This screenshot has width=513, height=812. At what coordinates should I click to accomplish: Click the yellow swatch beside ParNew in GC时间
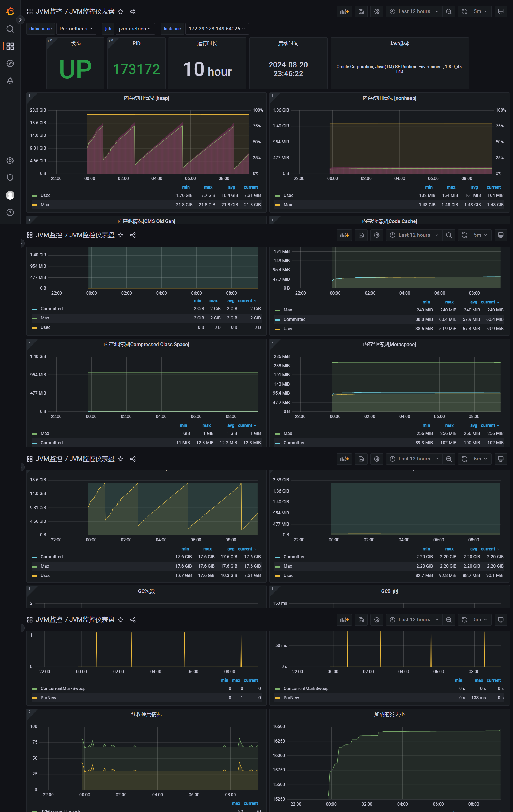click(x=277, y=698)
